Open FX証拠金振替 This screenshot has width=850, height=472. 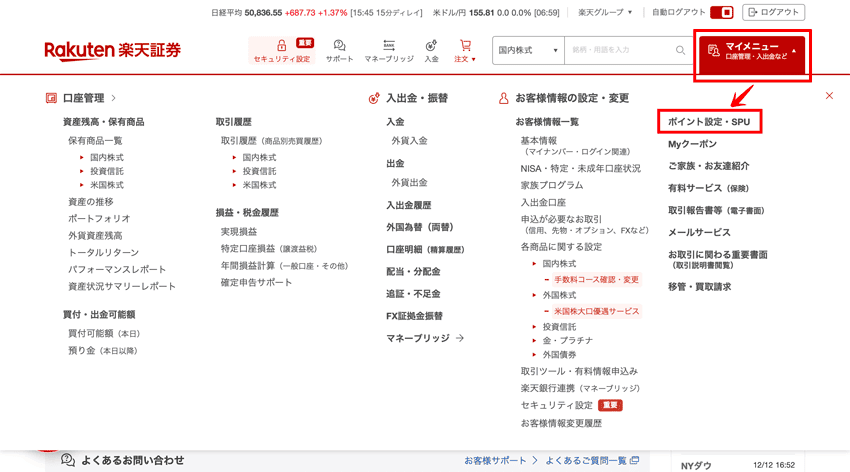(x=414, y=316)
